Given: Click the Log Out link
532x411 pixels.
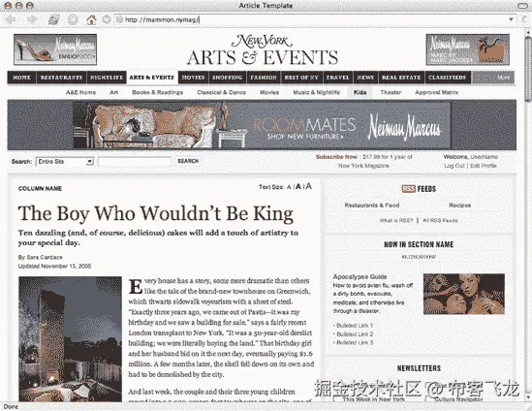Looking at the screenshot, I should point(454,166).
